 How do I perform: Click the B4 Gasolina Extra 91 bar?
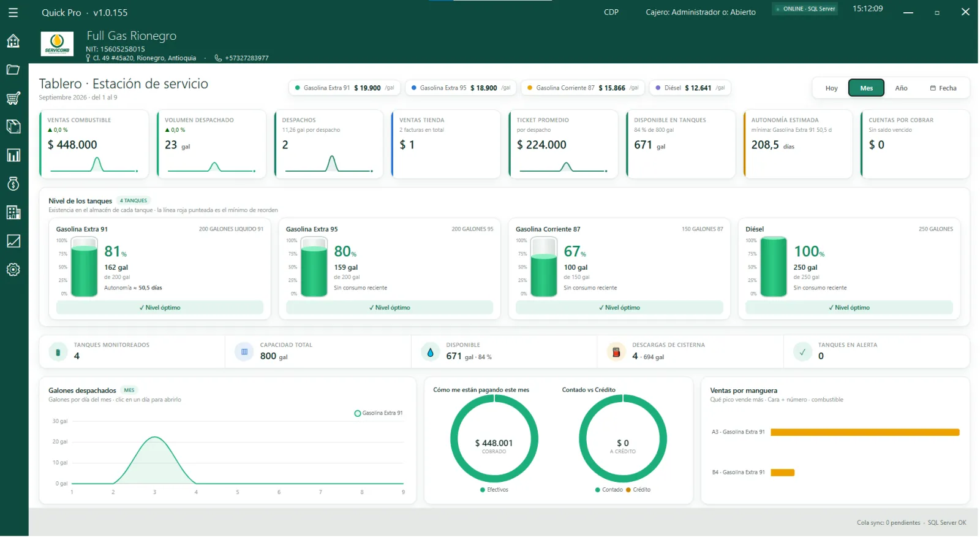click(x=782, y=473)
